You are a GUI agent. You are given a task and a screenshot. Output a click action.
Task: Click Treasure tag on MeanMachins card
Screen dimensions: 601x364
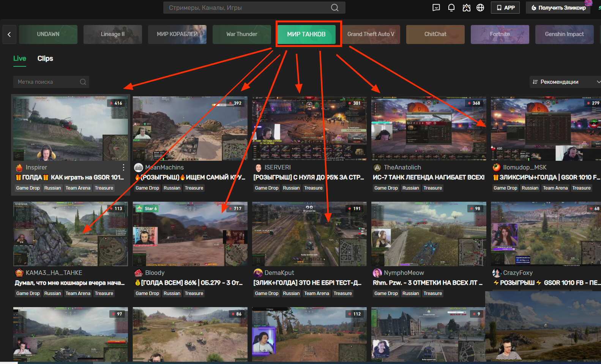(194, 188)
